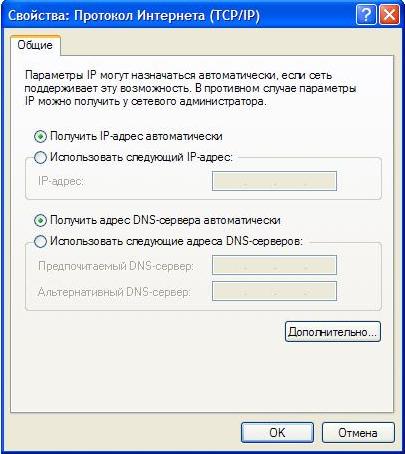405x454 pixels.
Task: Click the Параметры IP description paragraph
Action: coord(191,88)
